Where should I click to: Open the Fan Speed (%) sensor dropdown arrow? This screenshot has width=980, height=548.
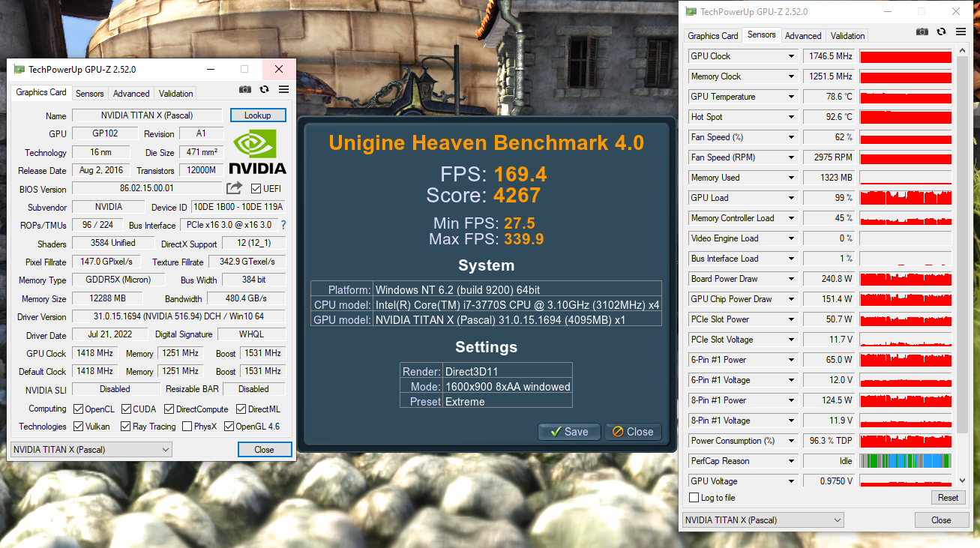791,137
